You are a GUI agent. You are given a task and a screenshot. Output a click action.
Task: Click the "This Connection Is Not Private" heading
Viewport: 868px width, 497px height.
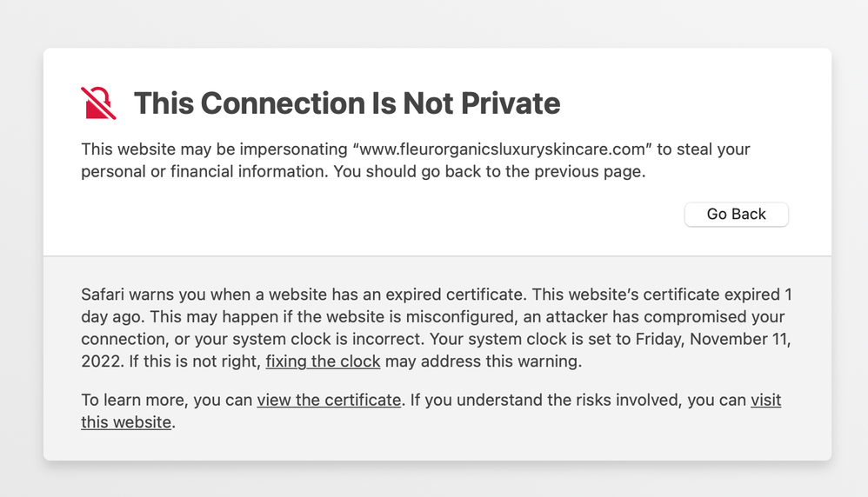point(346,103)
